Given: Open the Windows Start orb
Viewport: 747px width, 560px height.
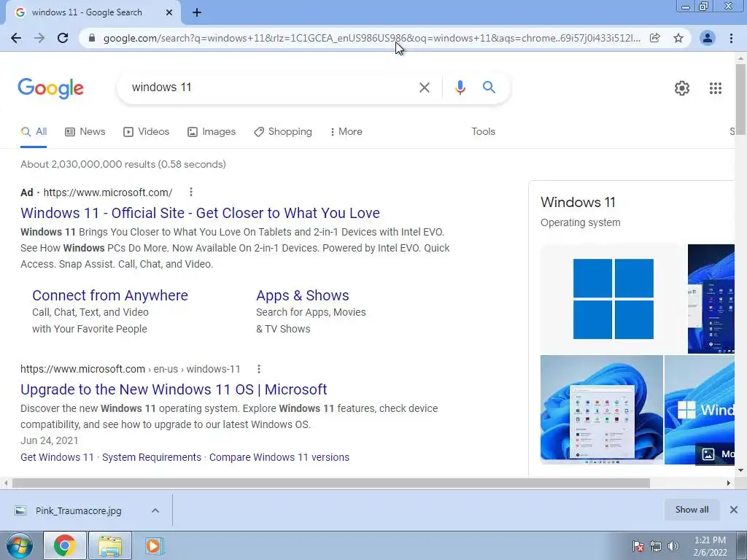Looking at the screenshot, I should pyautogui.click(x=20, y=545).
